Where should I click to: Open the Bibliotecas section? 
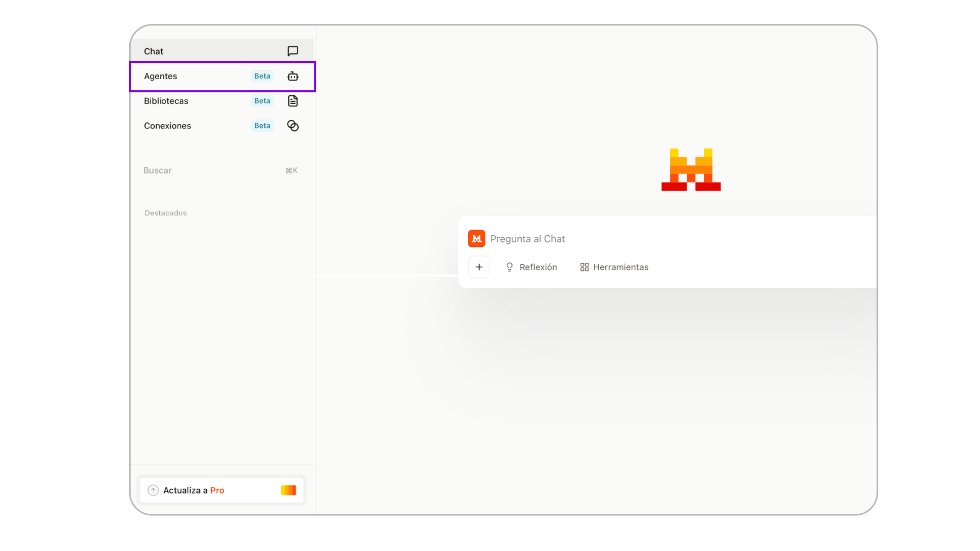tap(222, 101)
